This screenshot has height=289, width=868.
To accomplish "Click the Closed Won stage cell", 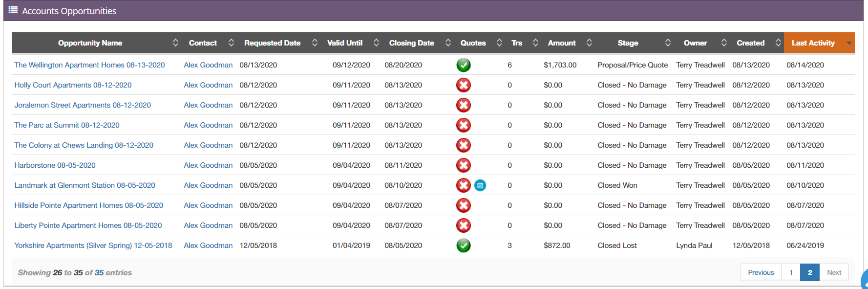I will click(617, 185).
